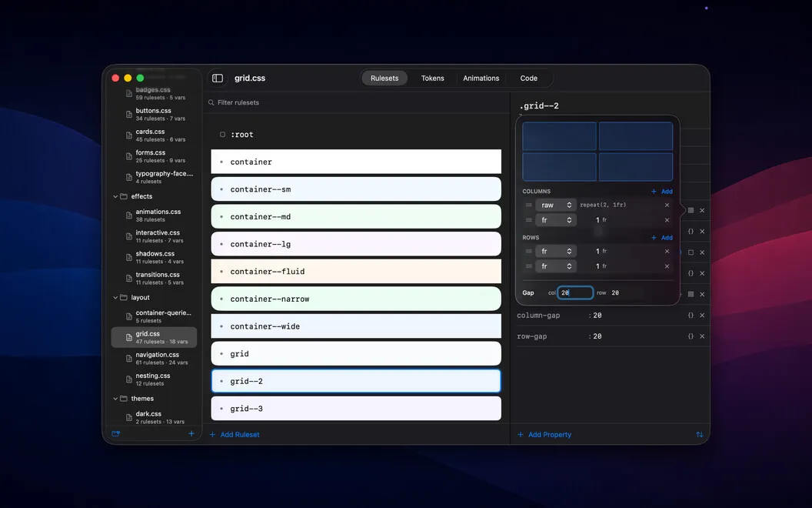This screenshot has height=508, width=812.
Task: Delete the second fr track under ROWS
Action: pyautogui.click(x=667, y=266)
